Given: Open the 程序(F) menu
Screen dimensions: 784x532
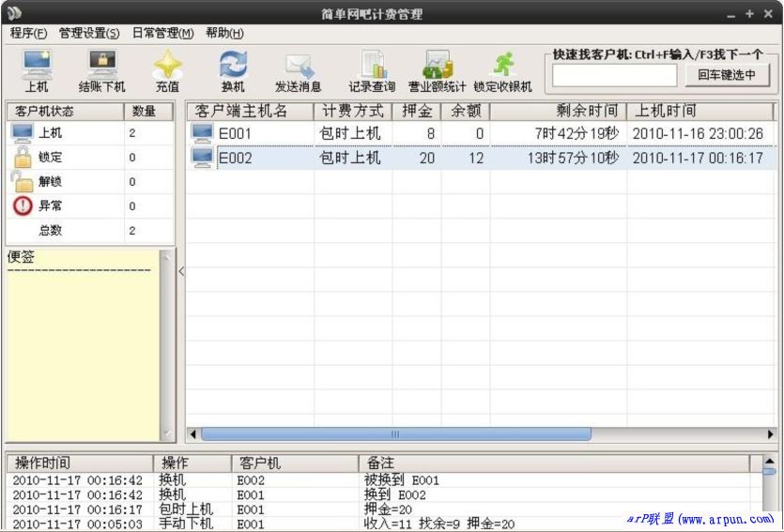Looking at the screenshot, I should [x=29, y=33].
